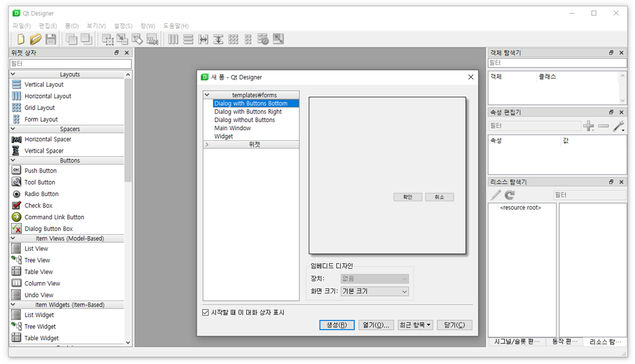Click Lay Out Vertically in Splitter icon
Viewport: 635px width, 364px height.
tap(218, 39)
